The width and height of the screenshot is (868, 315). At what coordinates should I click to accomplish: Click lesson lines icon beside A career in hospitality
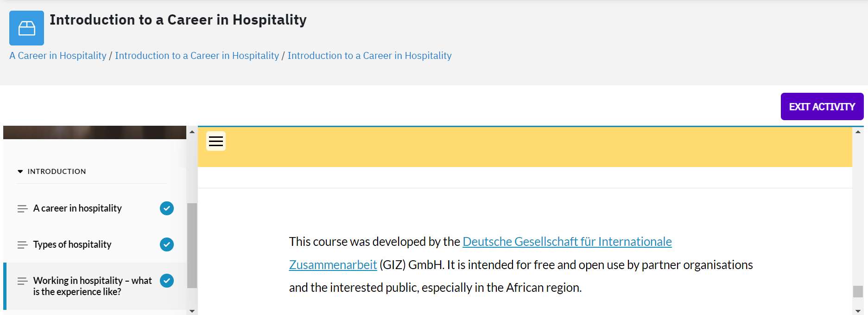[22, 209]
